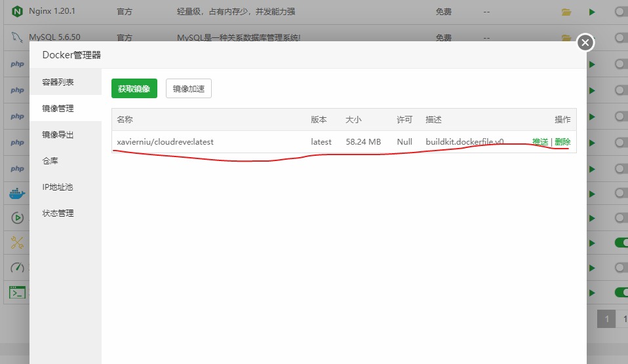Click 推送 for xavierniu/cloudreve image
628x364 pixels.
[540, 141]
